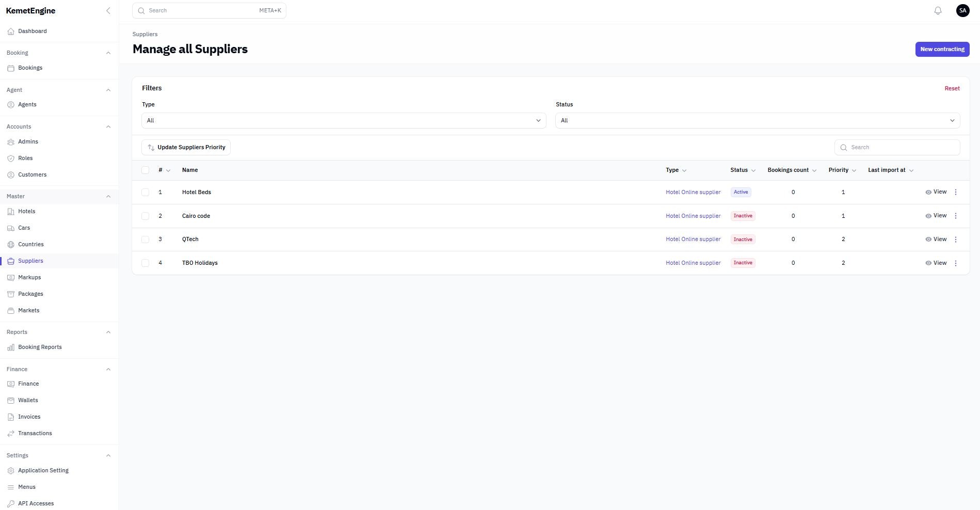Sort table by Bookings count column

coord(792,170)
